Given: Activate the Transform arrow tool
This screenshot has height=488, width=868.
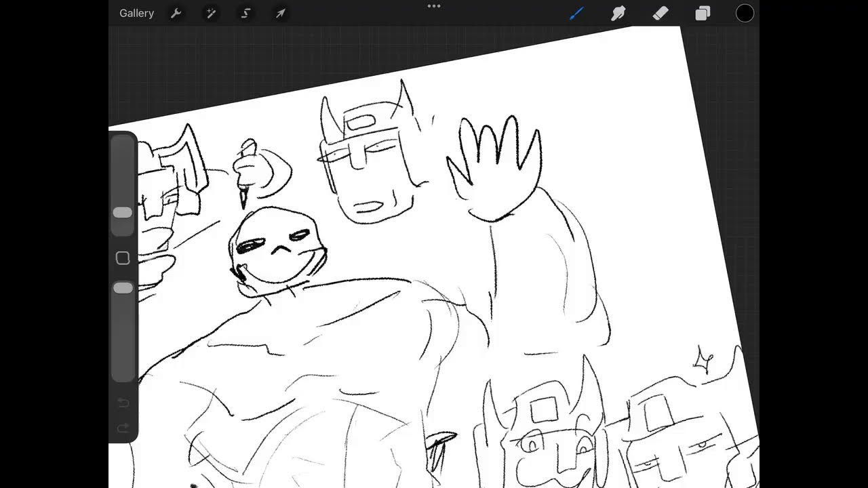Looking at the screenshot, I should 280,14.
